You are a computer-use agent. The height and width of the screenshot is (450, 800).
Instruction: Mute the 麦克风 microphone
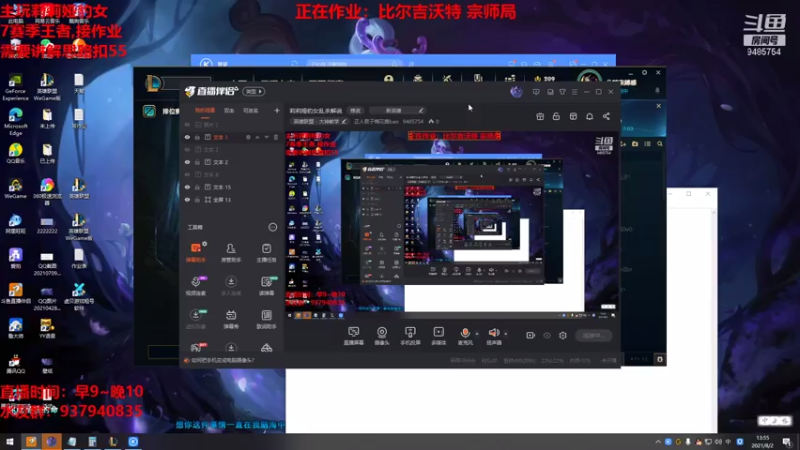click(465, 336)
